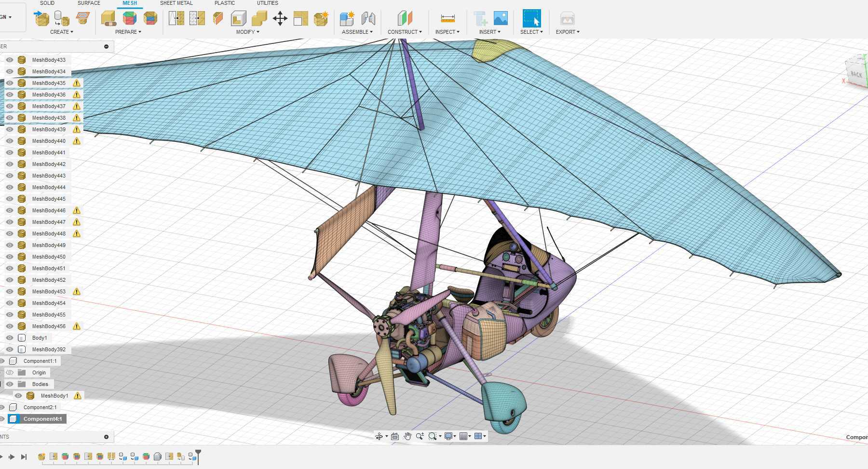The width and height of the screenshot is (868, 469).
Task: Open the PREPARE dropdown menu
Action: 128,32
